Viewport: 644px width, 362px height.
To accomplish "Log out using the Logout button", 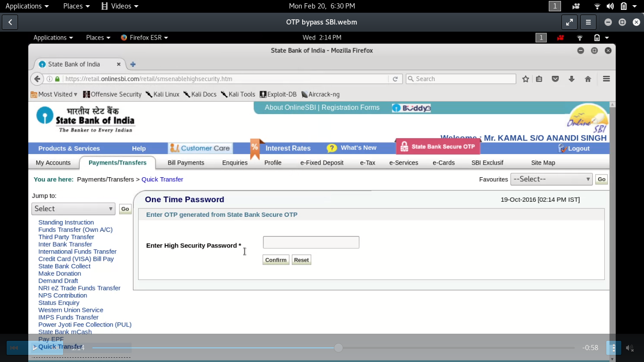I will point(574,148).
